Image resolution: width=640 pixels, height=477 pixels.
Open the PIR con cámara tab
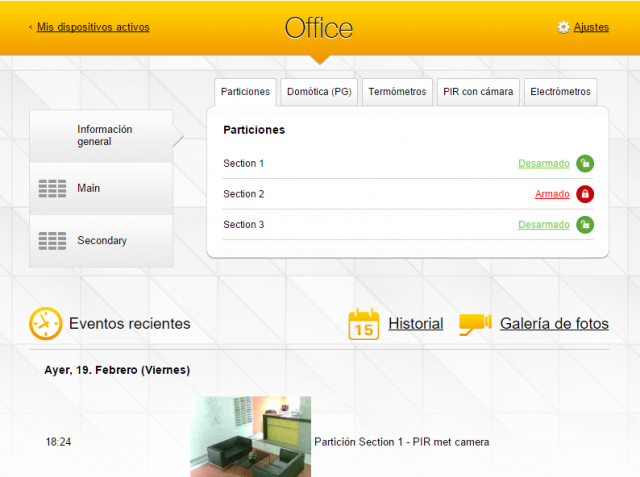(x=478, y=92)
